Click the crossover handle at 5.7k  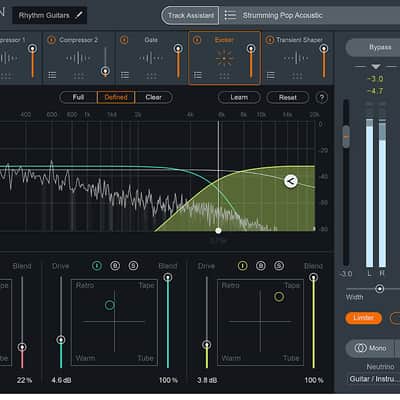click(x=218, y=230)
